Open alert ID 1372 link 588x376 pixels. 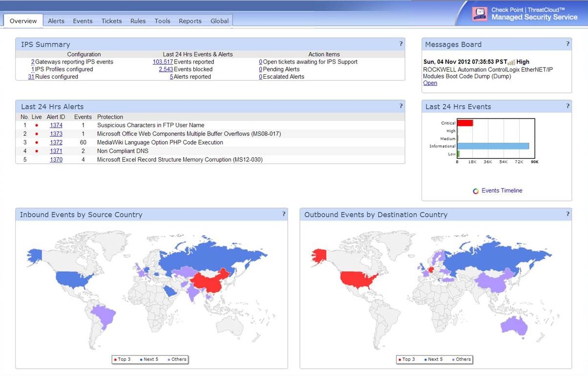coord(56,143)
